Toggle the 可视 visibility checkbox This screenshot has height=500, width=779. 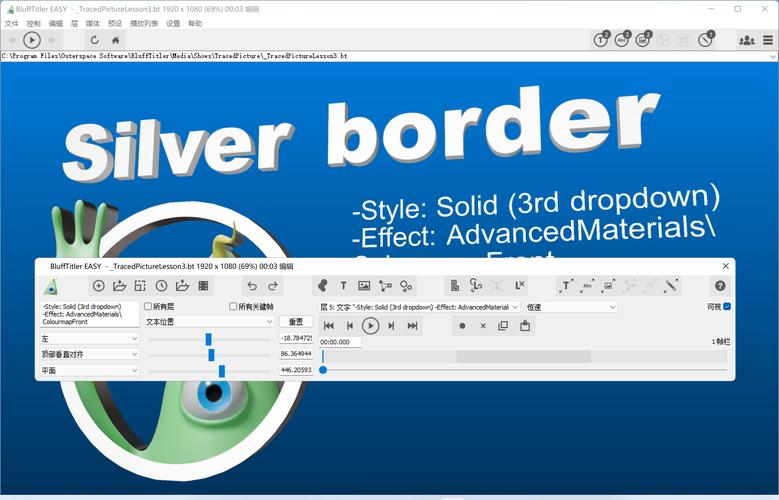[x=727, y=307]
